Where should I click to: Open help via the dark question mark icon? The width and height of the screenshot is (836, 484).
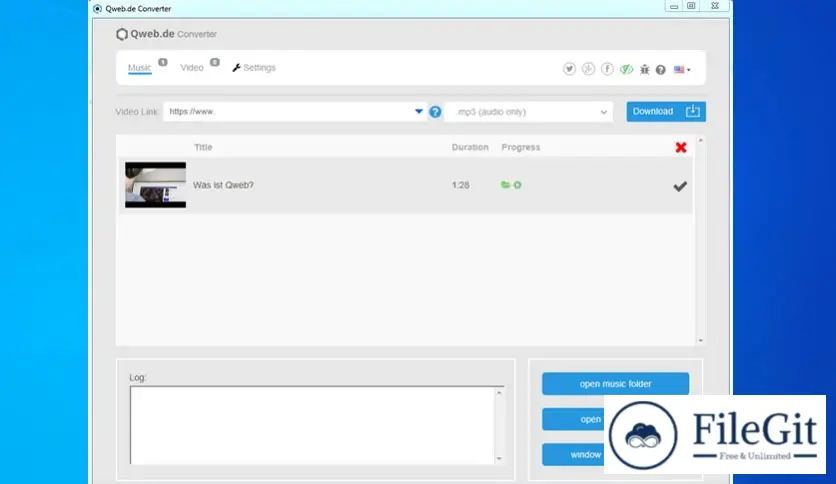point(661,70)
